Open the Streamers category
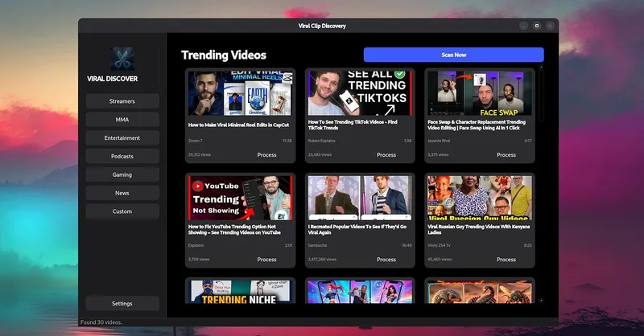 click(122, 101)
